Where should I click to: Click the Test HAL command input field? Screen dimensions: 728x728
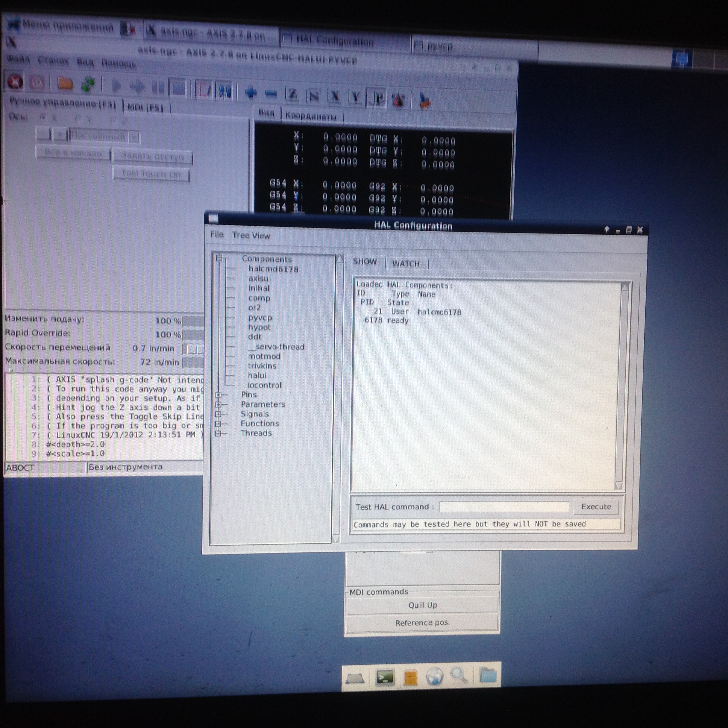504,507
